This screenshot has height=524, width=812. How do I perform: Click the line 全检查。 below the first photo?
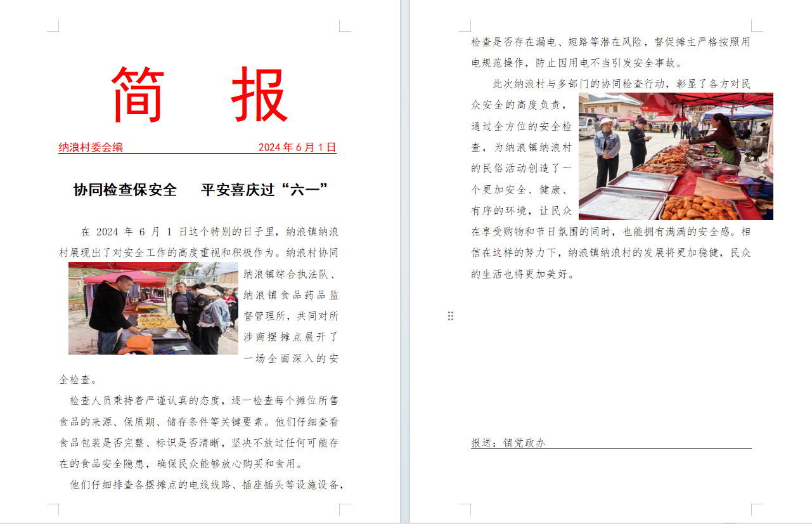point(78,379)
